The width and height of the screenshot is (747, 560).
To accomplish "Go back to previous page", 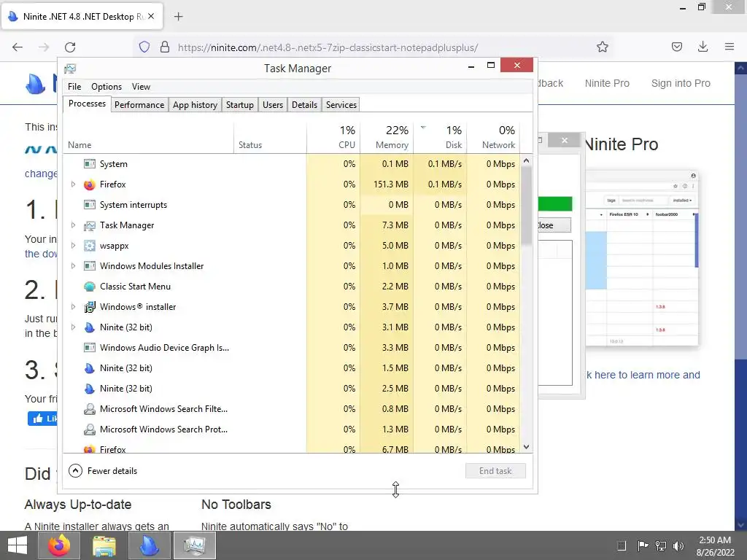I will (18, 47).
